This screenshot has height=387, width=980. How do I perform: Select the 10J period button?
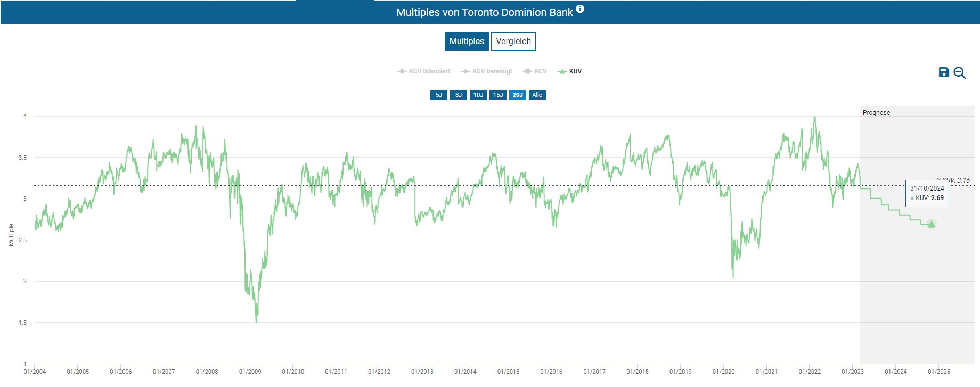point(478,95)
